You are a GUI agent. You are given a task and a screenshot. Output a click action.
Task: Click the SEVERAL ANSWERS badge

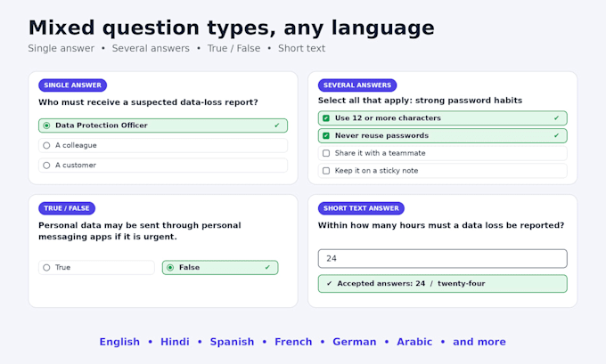(x=357, y=85)
